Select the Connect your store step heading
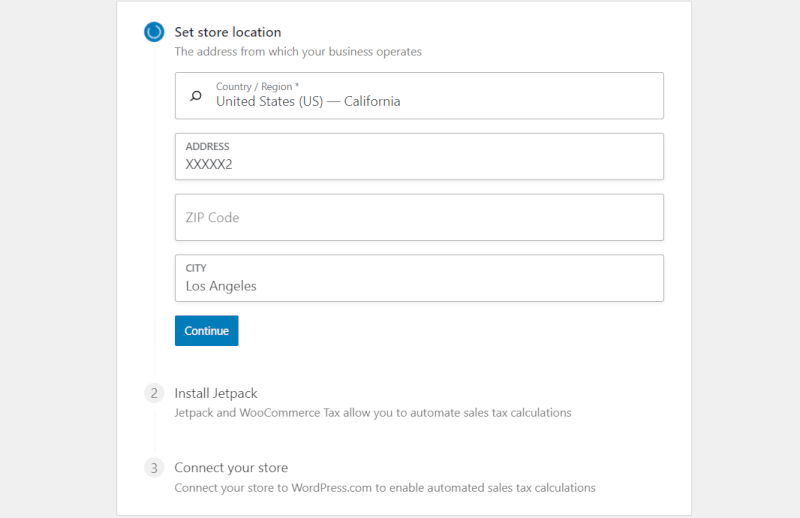 [x=231, y=468]
